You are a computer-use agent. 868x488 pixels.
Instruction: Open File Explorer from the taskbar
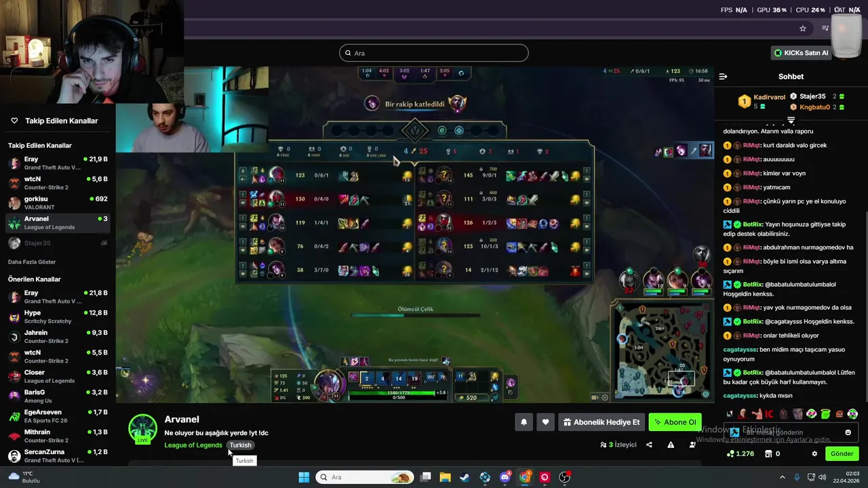[446, 477]
